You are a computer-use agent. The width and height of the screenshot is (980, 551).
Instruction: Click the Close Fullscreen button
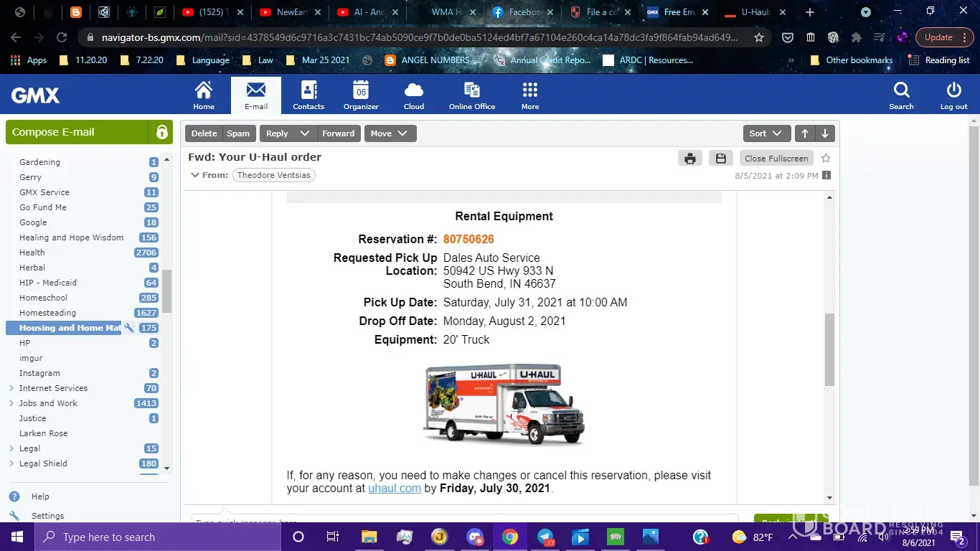pos(776,159)
